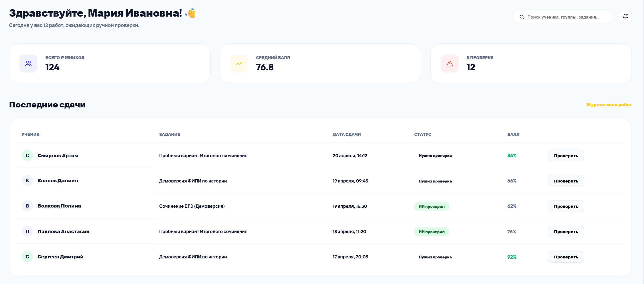Click Нужна проверка status for Смирнов Артем
Screen dimensions: 644x284
click(x=435, y=156)
